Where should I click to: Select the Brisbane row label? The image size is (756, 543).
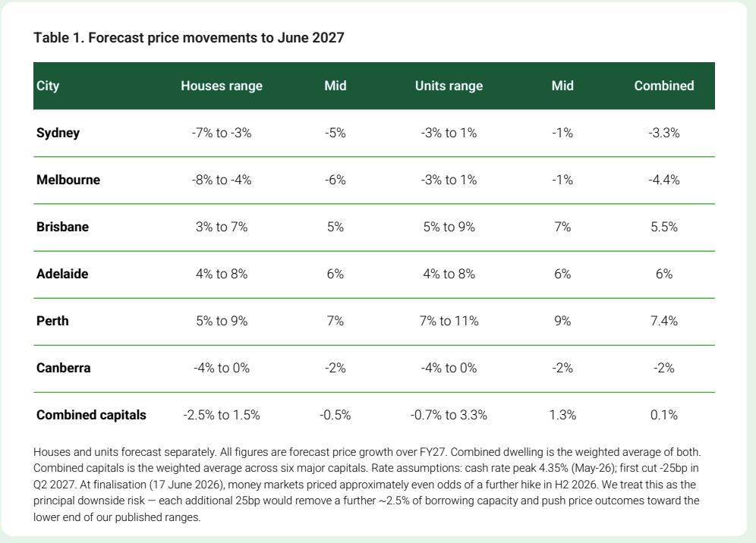(x=62, y=227)
